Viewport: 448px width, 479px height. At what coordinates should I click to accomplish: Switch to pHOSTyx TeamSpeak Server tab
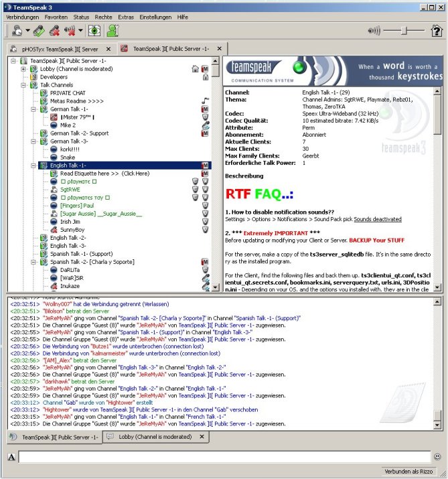pos(60,49)
